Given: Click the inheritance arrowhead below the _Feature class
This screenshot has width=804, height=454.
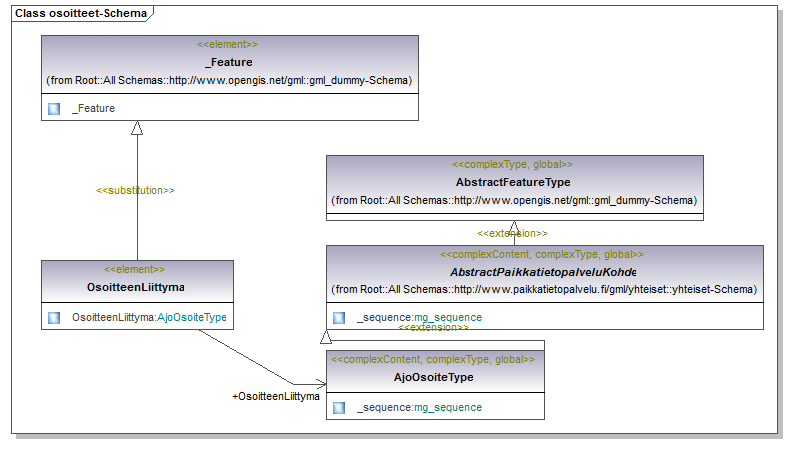Looking at the screenshot, I should (x=137, y=127).
